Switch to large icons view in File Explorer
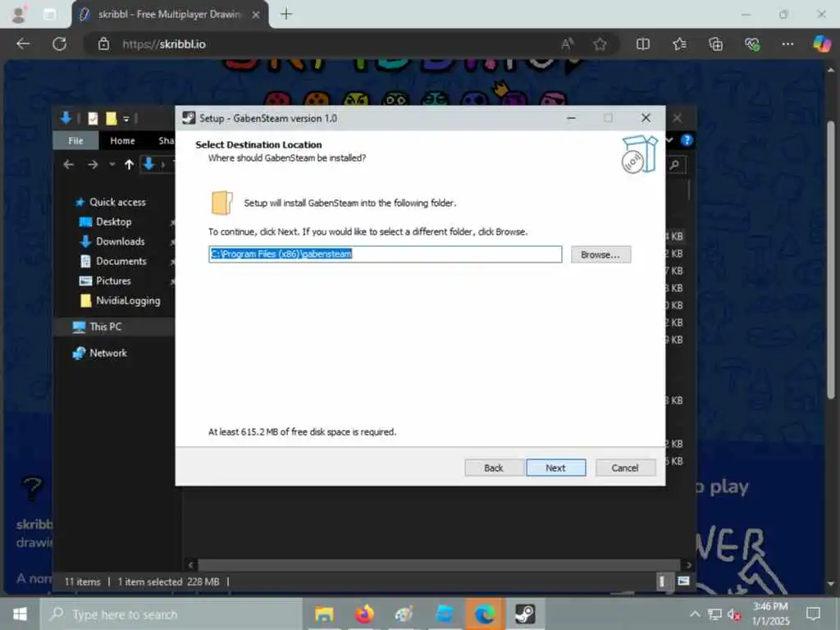Viewport: 840px width, 630px height. (683, 582)
